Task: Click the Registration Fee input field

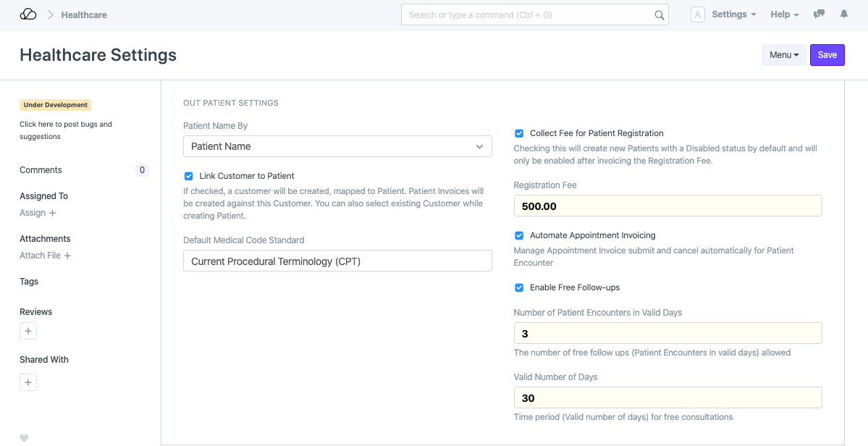Action: pyautogui.click(x=667, y=206)
